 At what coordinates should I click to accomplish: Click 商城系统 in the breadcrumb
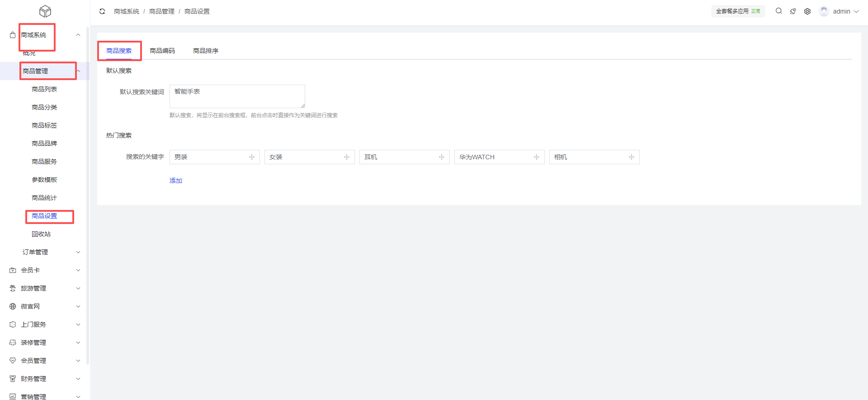pos(127,11)
